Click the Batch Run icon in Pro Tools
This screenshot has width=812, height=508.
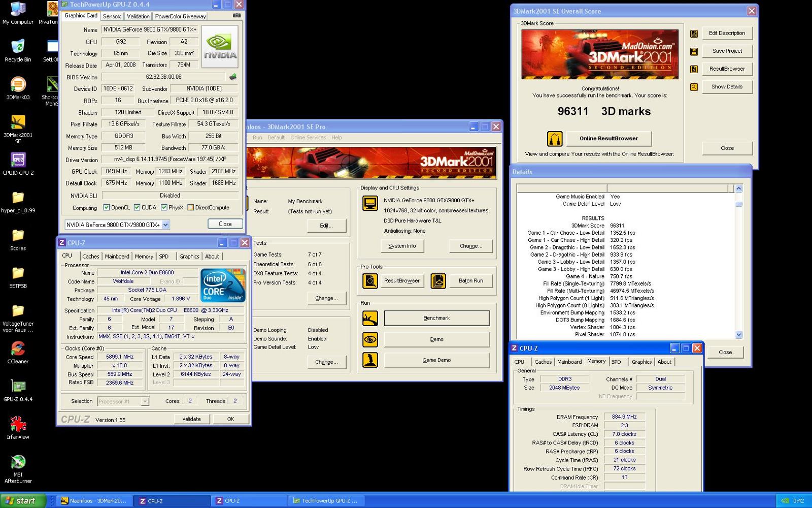(438, 281)
